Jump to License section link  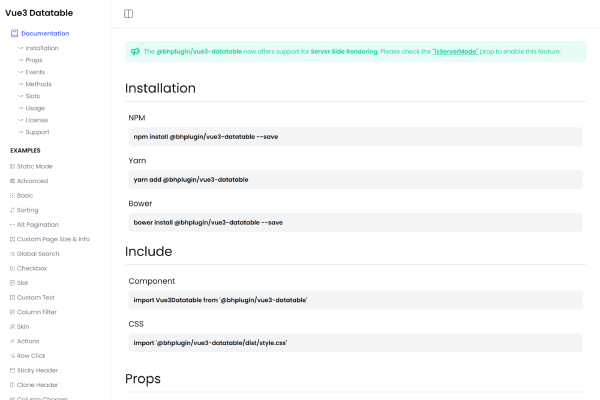tap(37, 120)
